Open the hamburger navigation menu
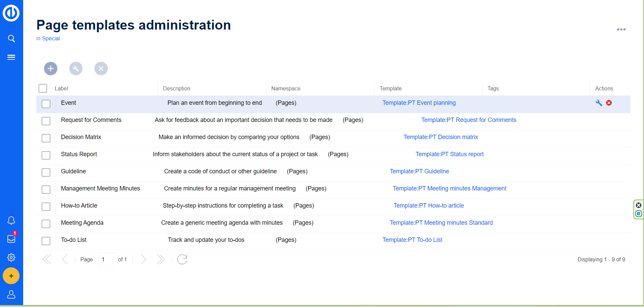Screen dimensions: 644x307 11,57
